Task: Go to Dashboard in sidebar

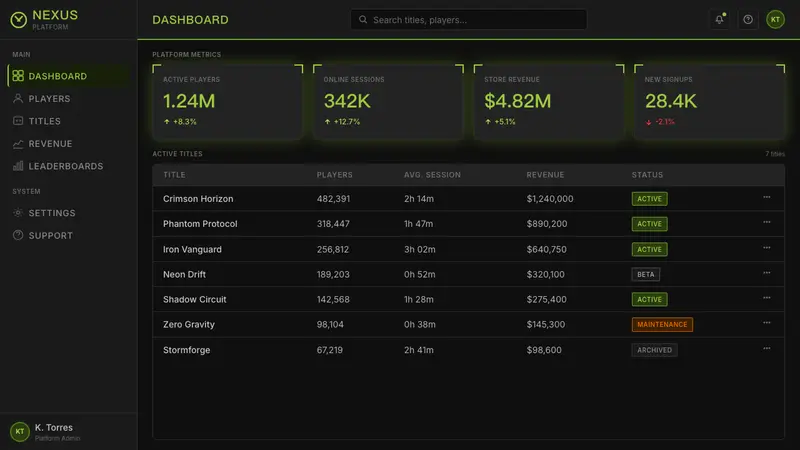Action: click(68, 76)
